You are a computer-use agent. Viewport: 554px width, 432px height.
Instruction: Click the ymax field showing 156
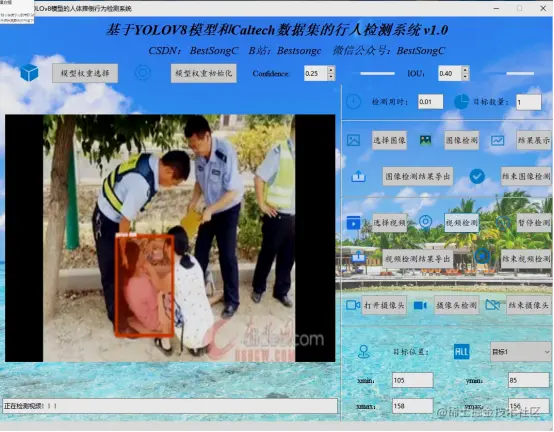click(529, 406)
